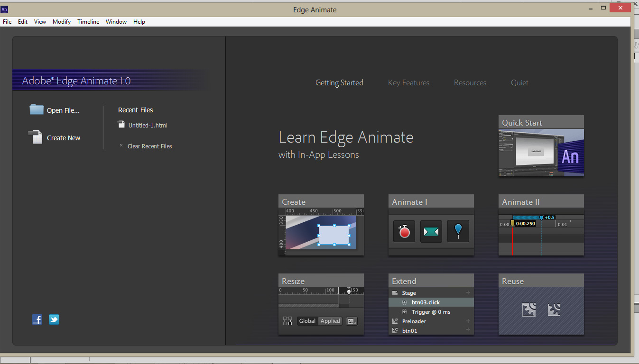Open the Modify menu
Screen dimensions: 639x364
(x=62, y=22)
